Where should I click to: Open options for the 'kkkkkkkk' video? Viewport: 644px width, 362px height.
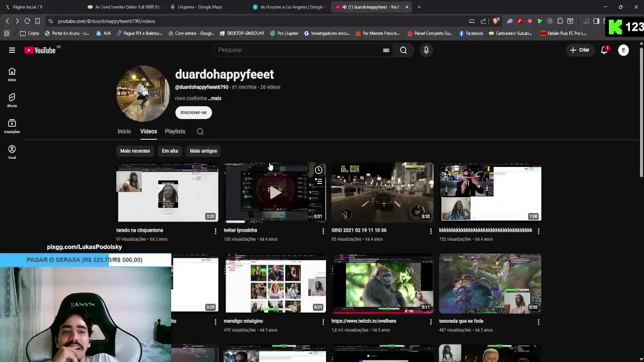[x=538, y=231]
